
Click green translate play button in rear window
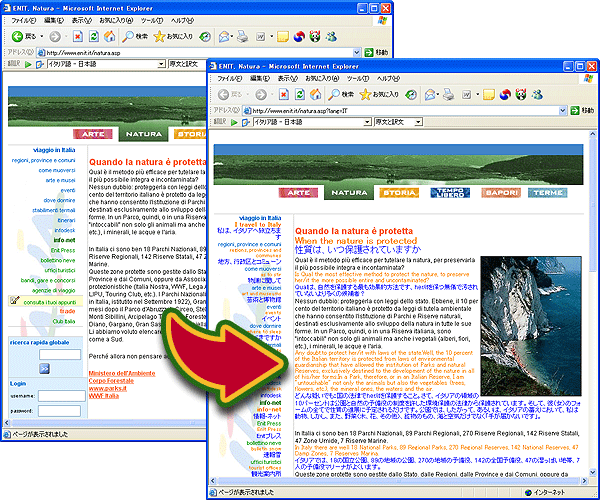[x=28, y=64]
